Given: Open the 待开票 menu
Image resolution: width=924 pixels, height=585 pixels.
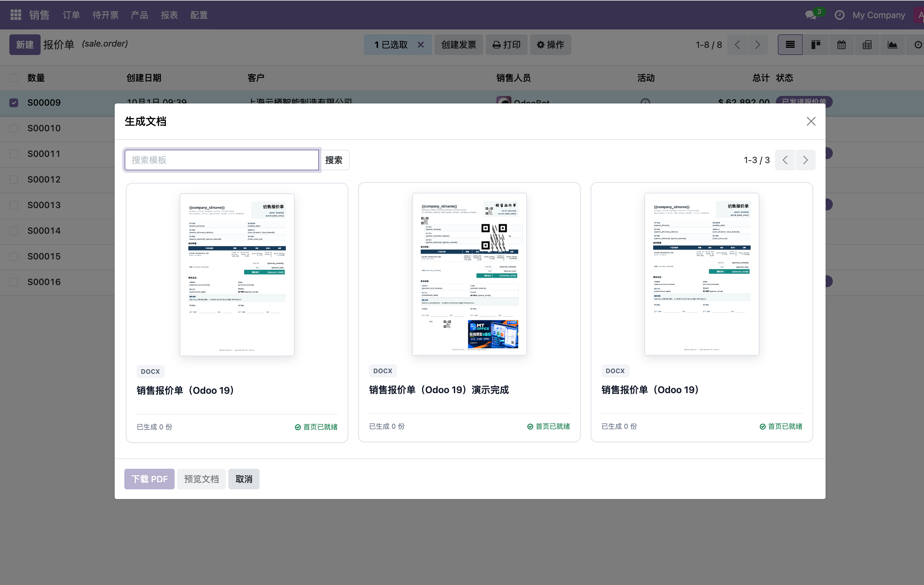Looking at the screenshot, I should point(106,15).
